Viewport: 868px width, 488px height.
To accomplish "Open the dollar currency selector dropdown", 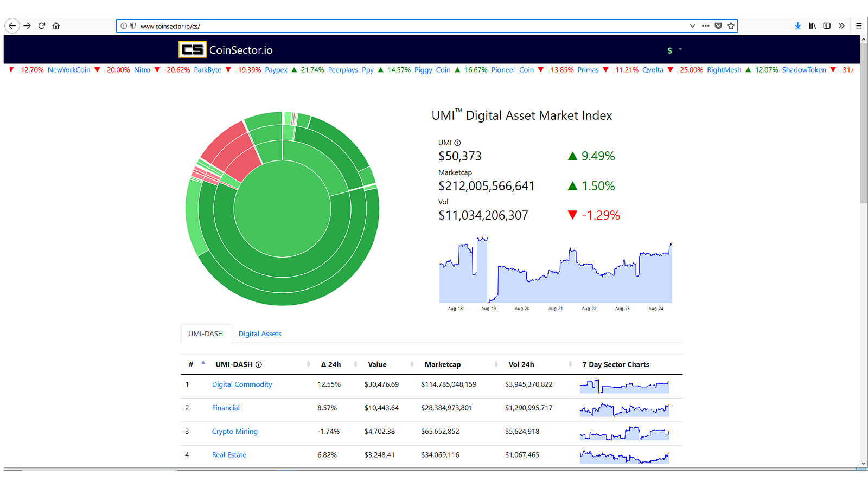I will pyautogui.click(x=674, y=50).
